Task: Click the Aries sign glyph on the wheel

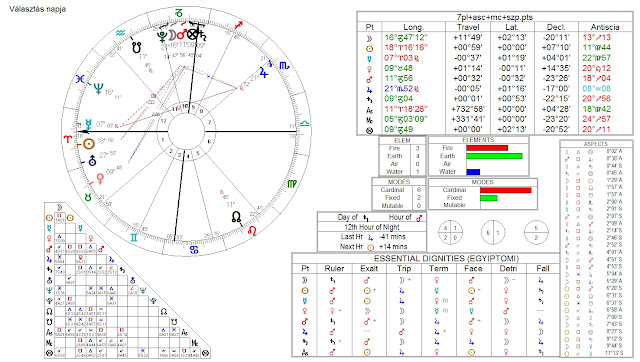Action: (x=67, y=139)
